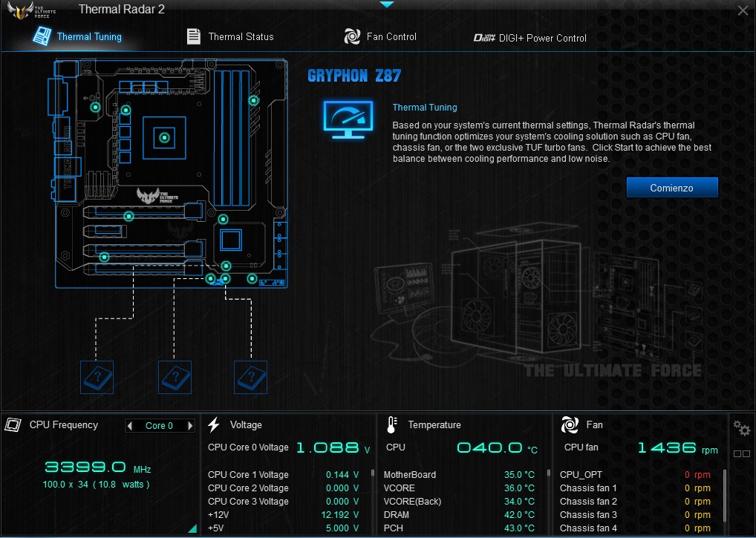Open the Thermal Tuning tab
Viewport: 756px width, 538px height.
click(77, 36)
